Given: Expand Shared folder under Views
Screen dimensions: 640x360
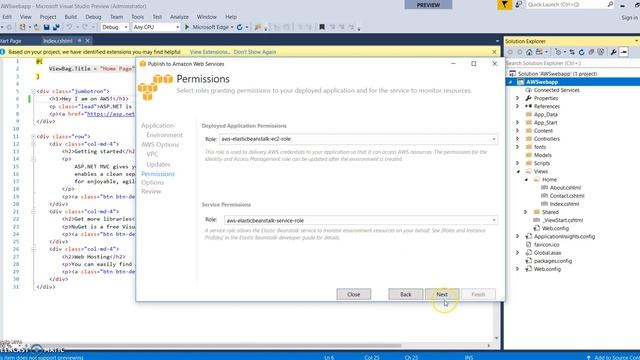Looking at the screenshot, I should (526, 212).
